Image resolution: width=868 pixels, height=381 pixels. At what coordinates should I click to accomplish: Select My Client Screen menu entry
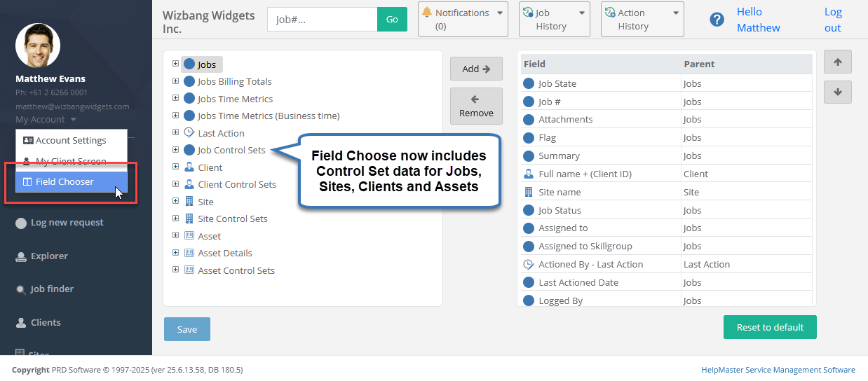pos(72,161)
